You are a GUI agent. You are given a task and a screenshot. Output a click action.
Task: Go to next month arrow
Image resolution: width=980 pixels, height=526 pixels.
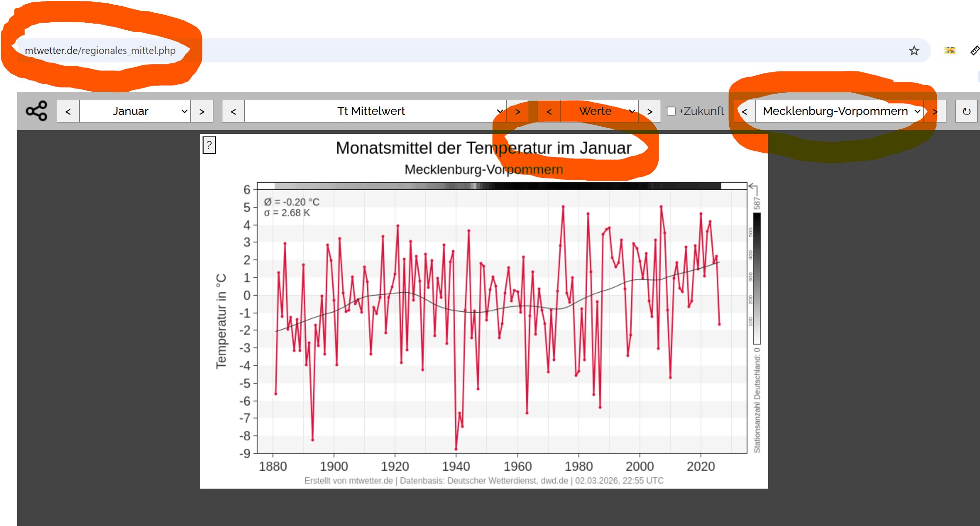pyautogui.click(x=202, y=112)
